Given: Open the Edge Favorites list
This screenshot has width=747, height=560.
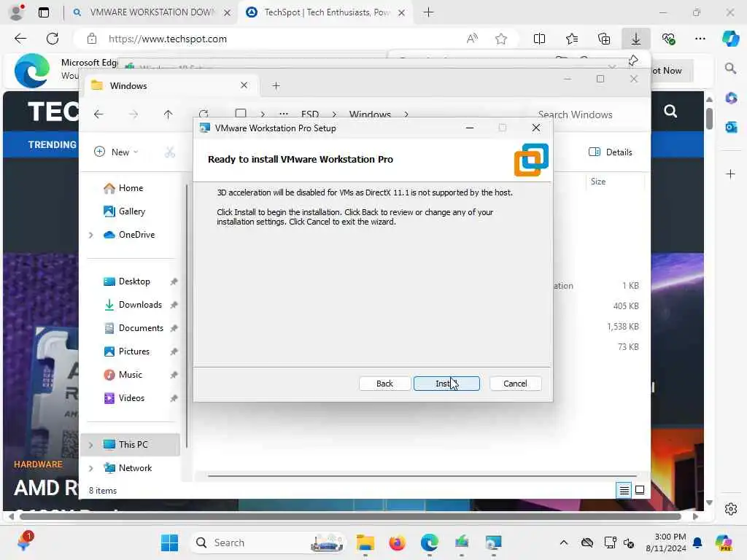Looking at the screenshot, I should (572, 39).
